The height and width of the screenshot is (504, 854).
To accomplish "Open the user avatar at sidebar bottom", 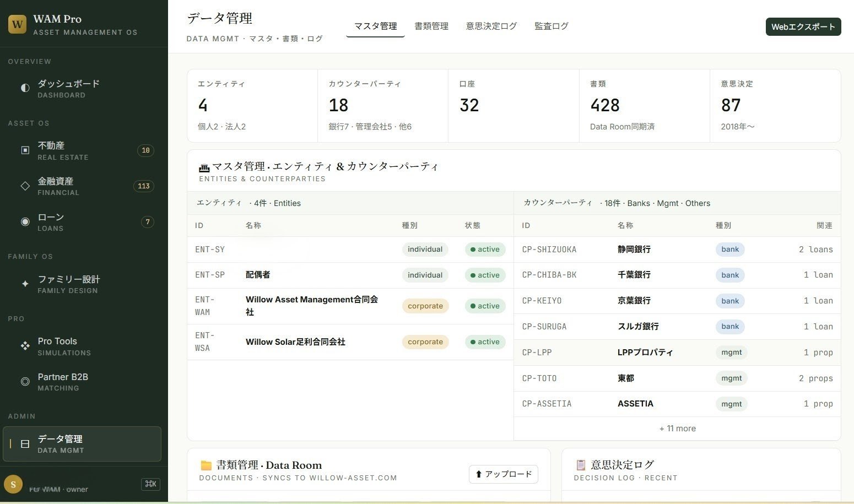I will 13,484.
